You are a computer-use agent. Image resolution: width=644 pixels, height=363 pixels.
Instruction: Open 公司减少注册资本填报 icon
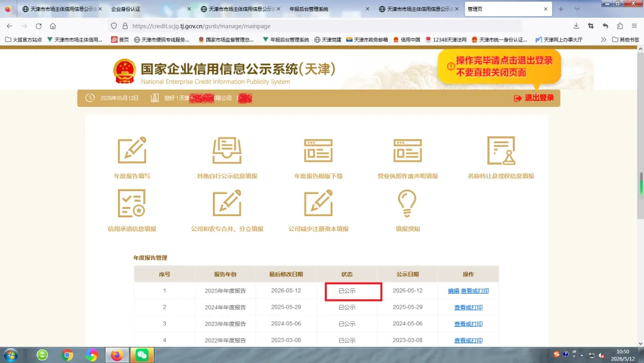[x=318, y=203]
